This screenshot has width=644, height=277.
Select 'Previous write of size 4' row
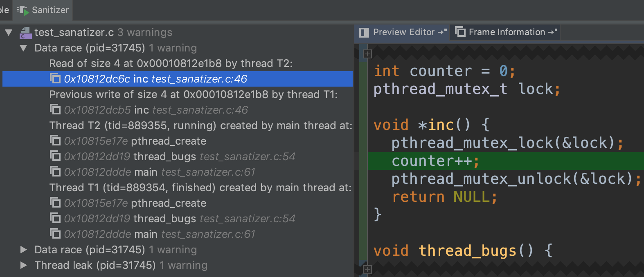tap(193, 94)
